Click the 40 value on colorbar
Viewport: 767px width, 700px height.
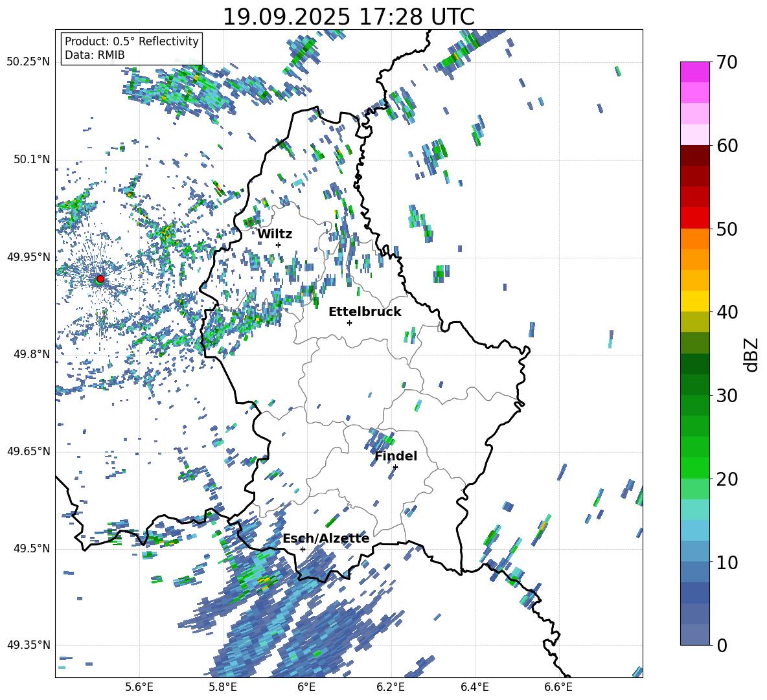[x=727, y=312]
